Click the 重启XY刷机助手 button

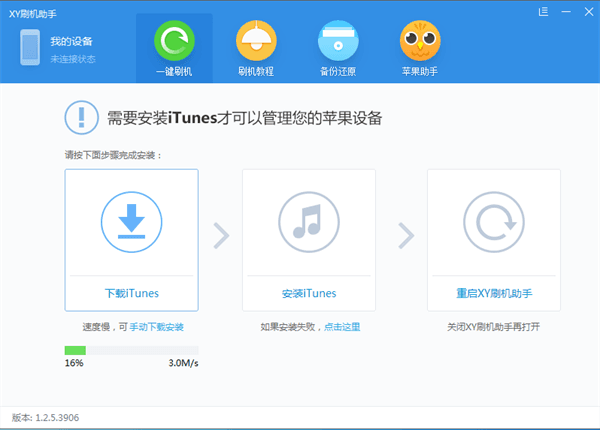(x=494, y=293)
